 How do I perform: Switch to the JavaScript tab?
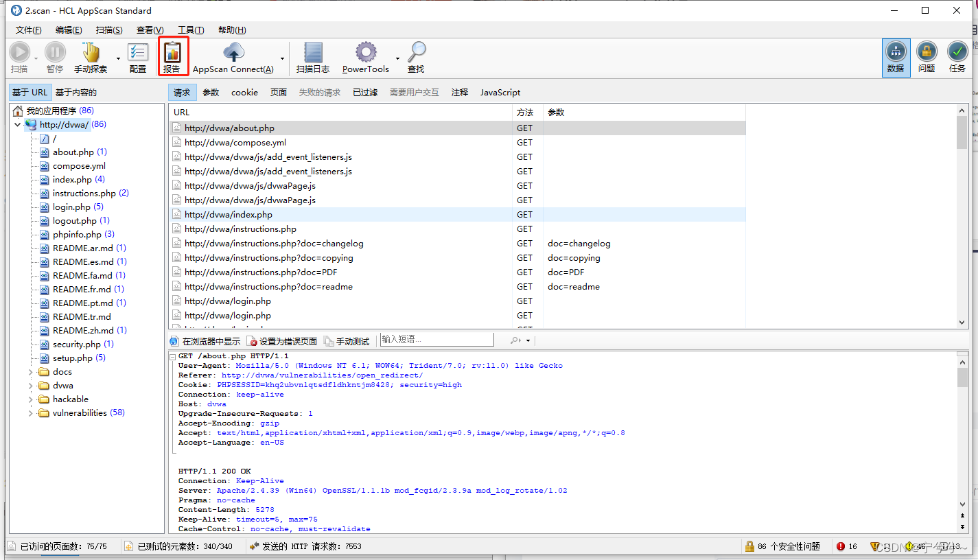pos(500,93)
